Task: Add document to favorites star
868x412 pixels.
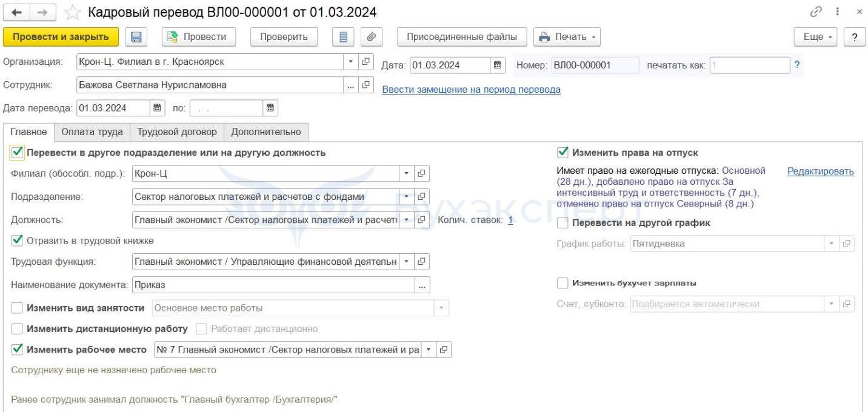Action: click(73, 12)
